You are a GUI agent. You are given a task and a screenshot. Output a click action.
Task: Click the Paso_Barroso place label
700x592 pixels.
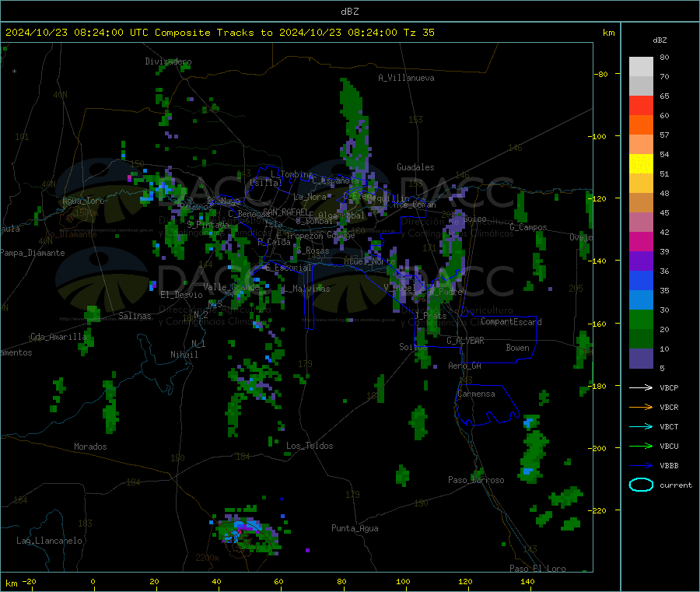point(476,480)
